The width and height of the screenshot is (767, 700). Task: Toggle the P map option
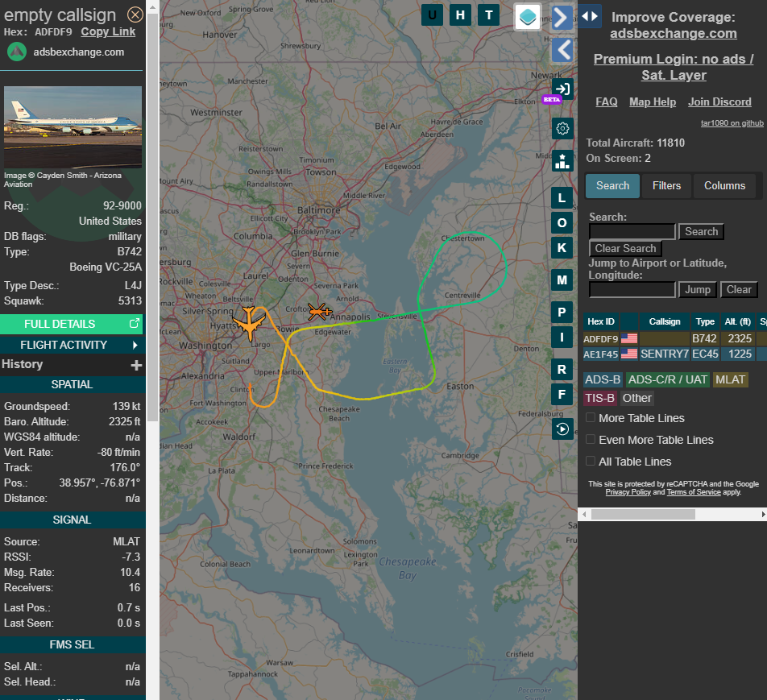coord(562,313)
